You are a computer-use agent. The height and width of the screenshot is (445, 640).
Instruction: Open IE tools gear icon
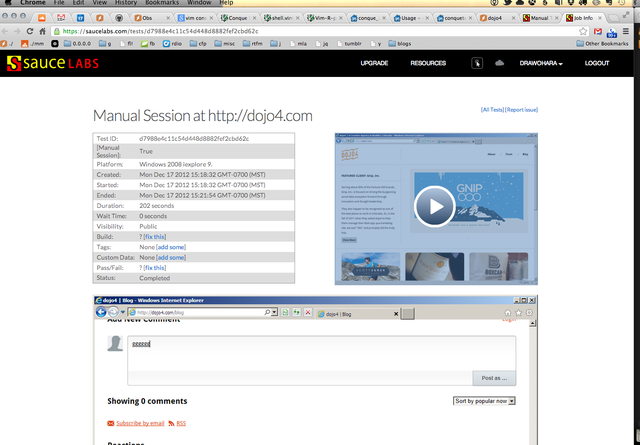(x=529, y=313)
